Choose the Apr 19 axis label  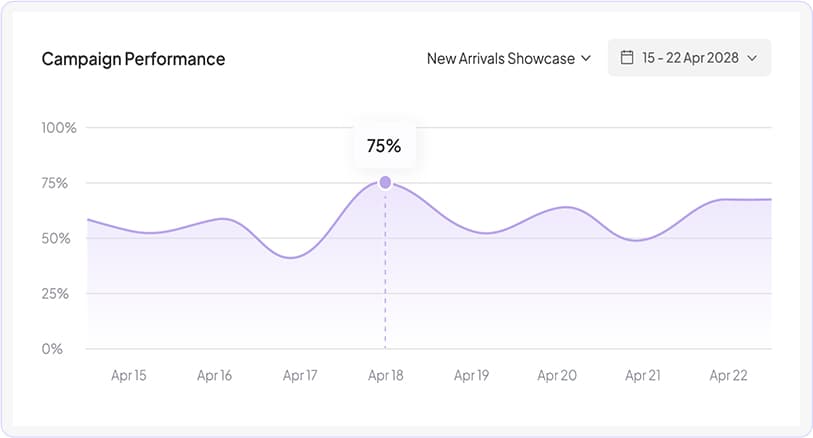[x=471, y=376]
